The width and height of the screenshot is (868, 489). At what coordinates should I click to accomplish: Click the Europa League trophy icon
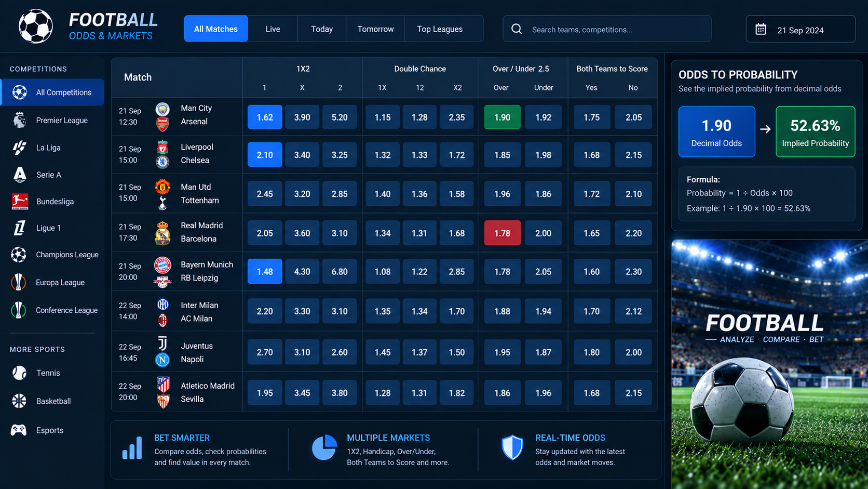(x=19, y=282)
